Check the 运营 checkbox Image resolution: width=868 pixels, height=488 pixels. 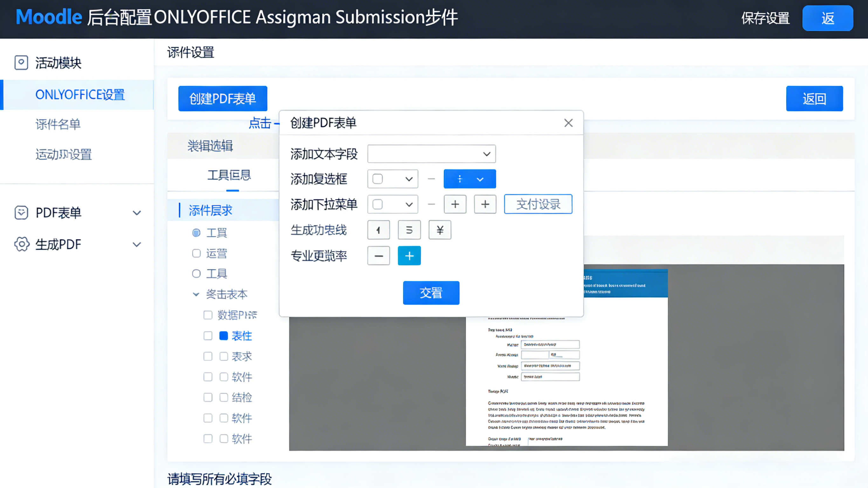(196, 253)
